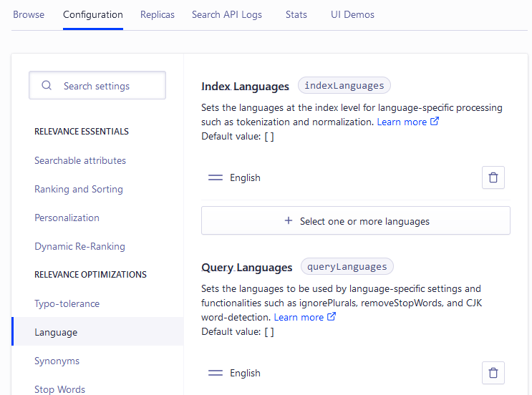This screenshot has height=395, width=532.
Task: Click the Query Languages heading
Action: point(246,268)
